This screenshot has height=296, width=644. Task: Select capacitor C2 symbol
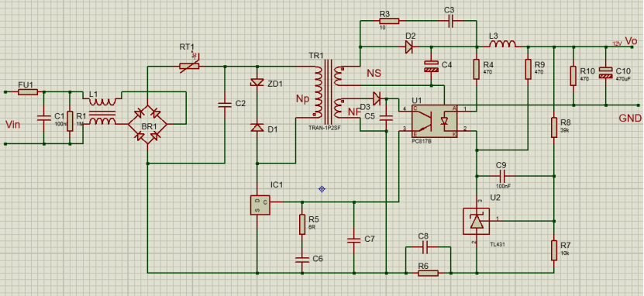point(225,105)
